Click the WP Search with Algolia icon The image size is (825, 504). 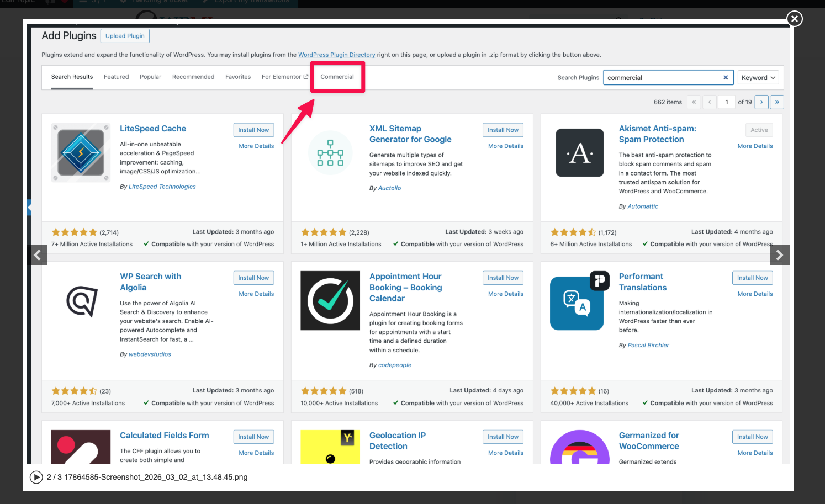(x=82, y=301)
